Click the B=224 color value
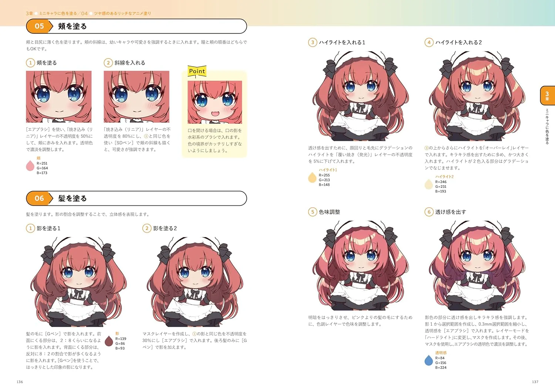555x392 pixels. coord(441,368)
